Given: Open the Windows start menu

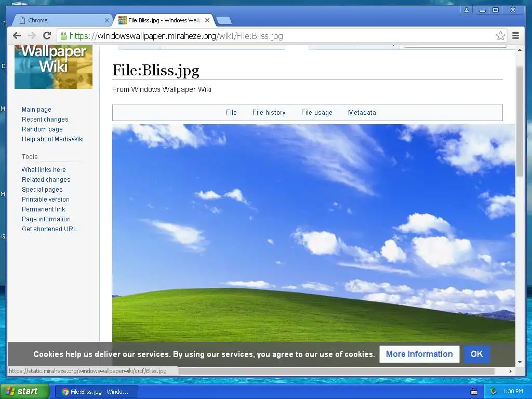Looking at the screenshot, I should [x=25, y=392].
